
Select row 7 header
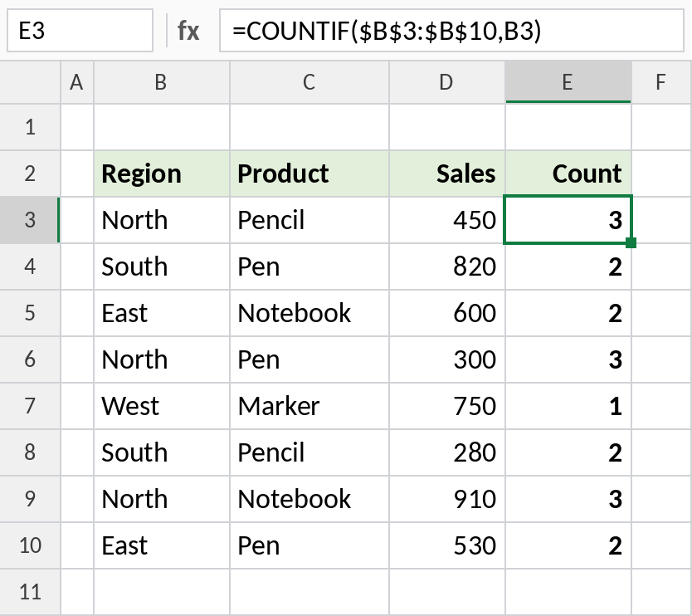(x=30, y=406)
